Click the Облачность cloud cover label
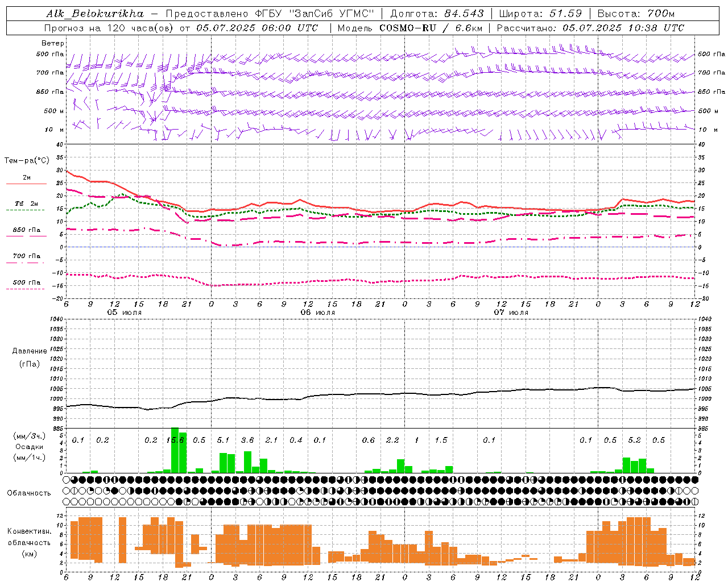728x582 pixels. pyautogui.click(x=29, y=493)
